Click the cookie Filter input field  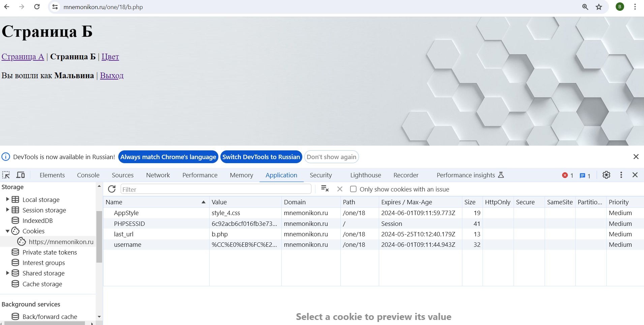[216, 189]
